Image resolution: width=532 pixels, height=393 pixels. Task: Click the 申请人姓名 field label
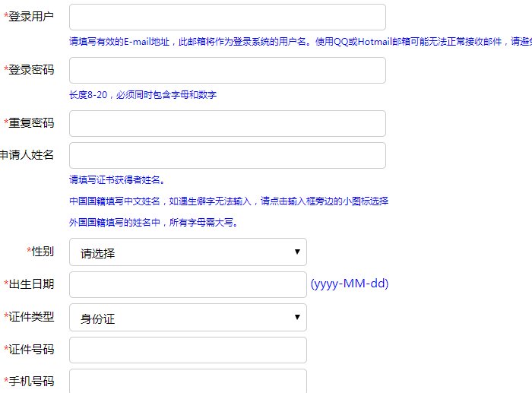point(27,155)
